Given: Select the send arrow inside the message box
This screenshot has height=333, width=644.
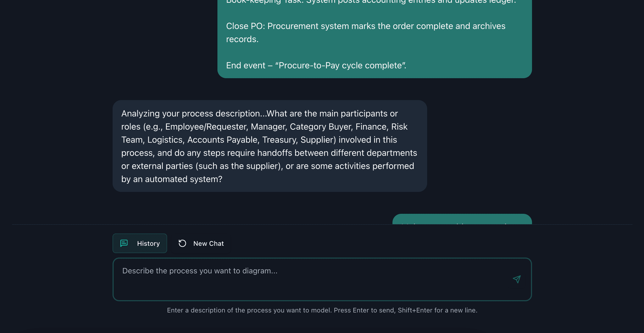Looking at the screenshot, I should point(517,279).
